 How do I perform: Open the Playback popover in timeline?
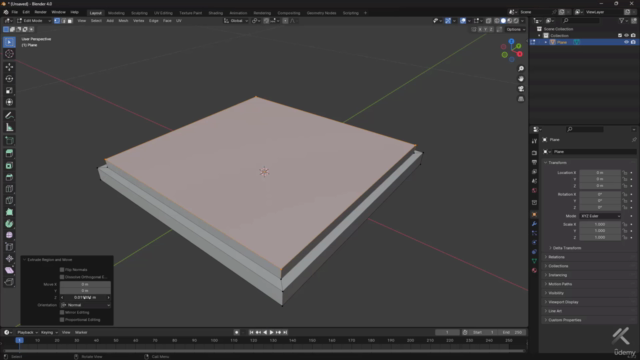pos(27,333)
